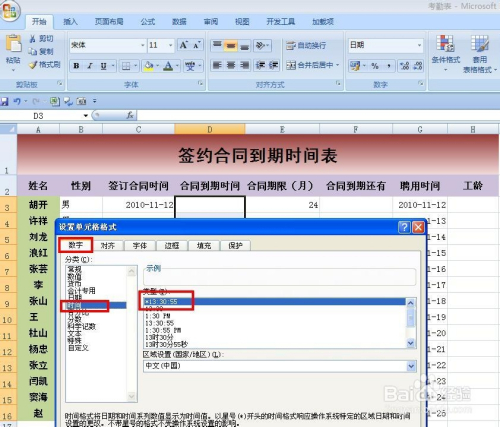Open the Font (字体) group dialog launcher
The image size is (500, 427).
point(200,83)
